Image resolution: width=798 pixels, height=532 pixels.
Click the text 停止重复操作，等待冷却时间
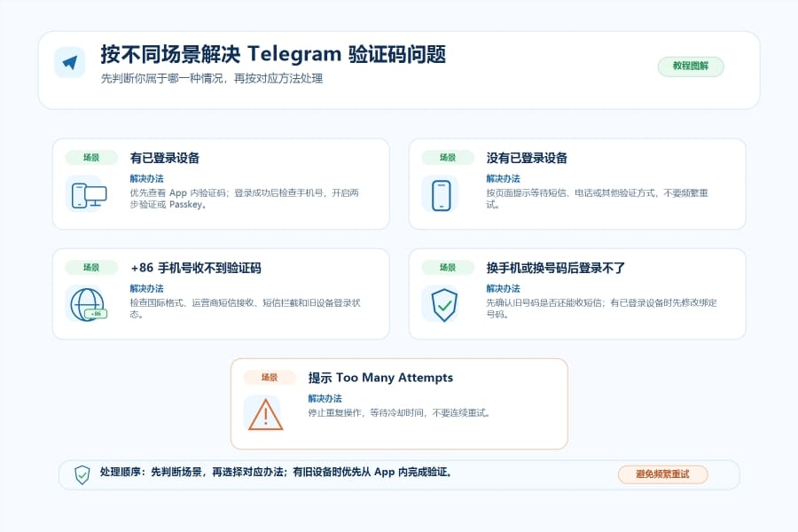click(x=399, y=413)
